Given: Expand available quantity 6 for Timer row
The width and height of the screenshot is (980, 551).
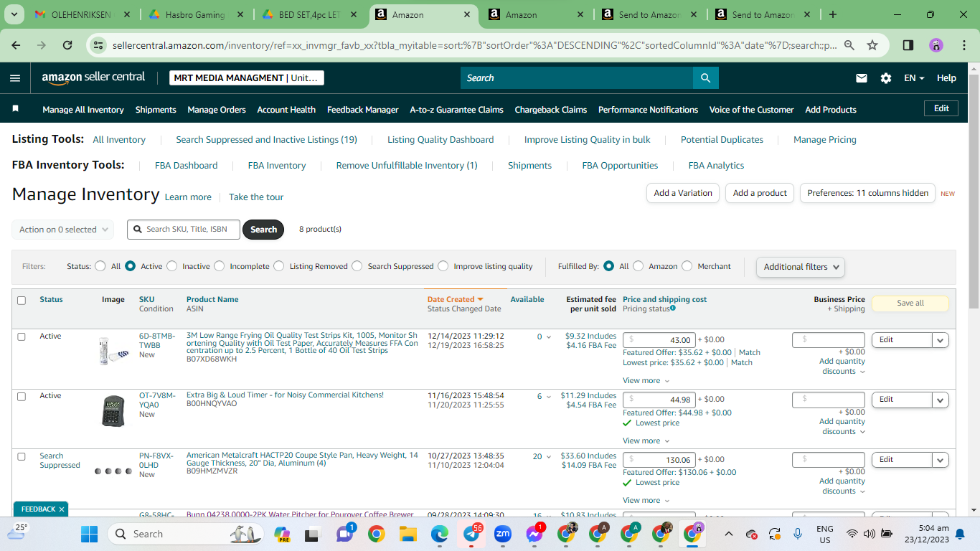Looking at the screenshot, I should [x=544, y=397].
